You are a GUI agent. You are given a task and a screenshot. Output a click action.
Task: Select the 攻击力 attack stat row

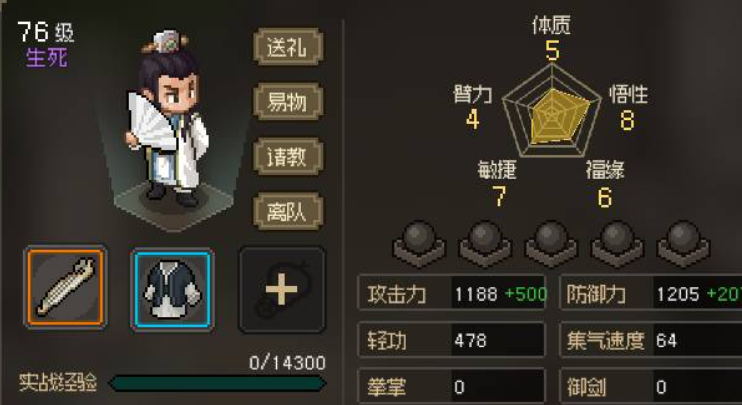click(452, 293)
